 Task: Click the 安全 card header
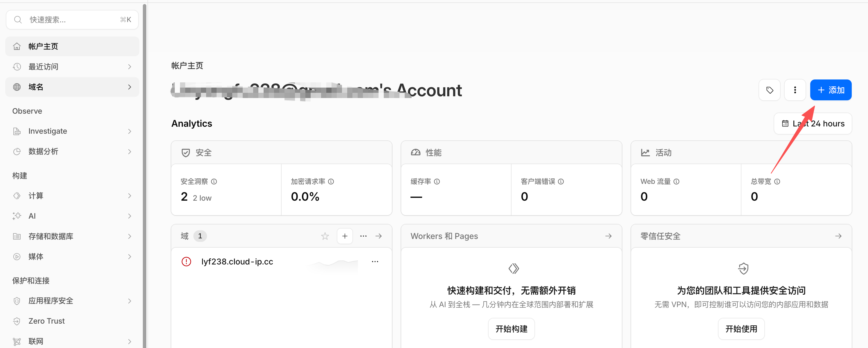click(281, 153)
